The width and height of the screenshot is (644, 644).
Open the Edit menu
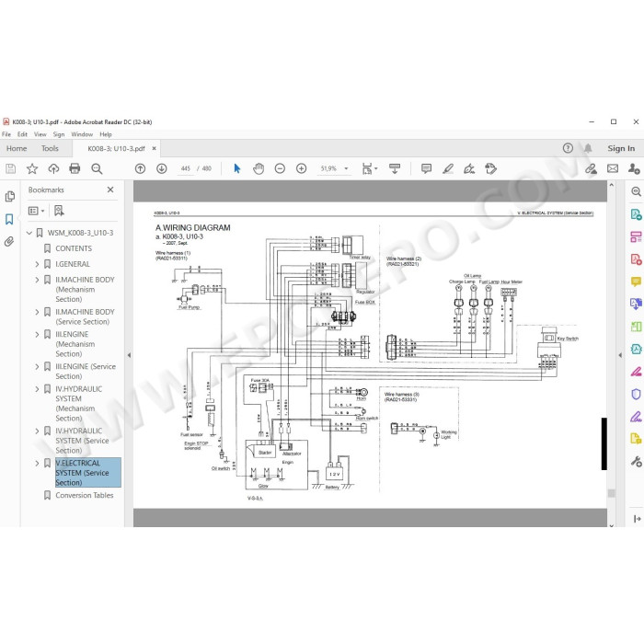tap(22, 134)
